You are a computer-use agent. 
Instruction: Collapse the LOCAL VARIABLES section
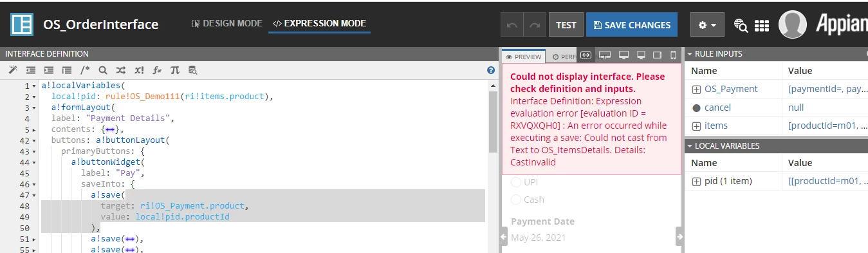pyautogui.click(x=690, y=146)
